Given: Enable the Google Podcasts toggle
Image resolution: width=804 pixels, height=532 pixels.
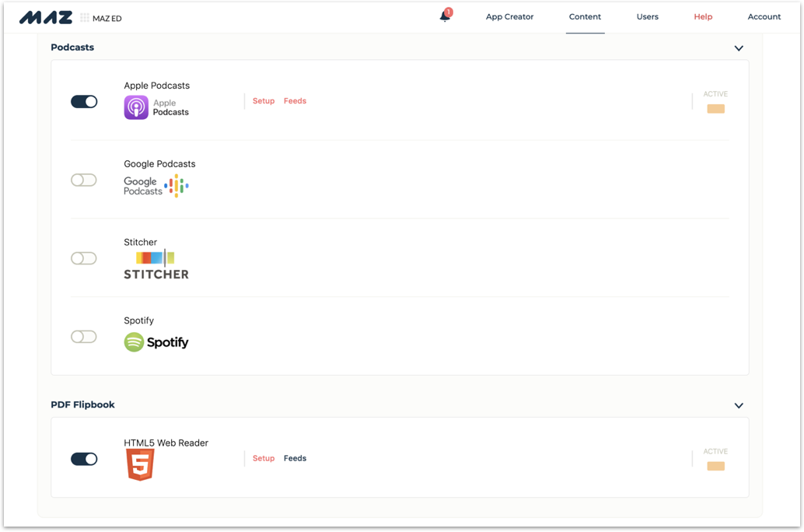Looking at the screenshot, I should [84, 180].
